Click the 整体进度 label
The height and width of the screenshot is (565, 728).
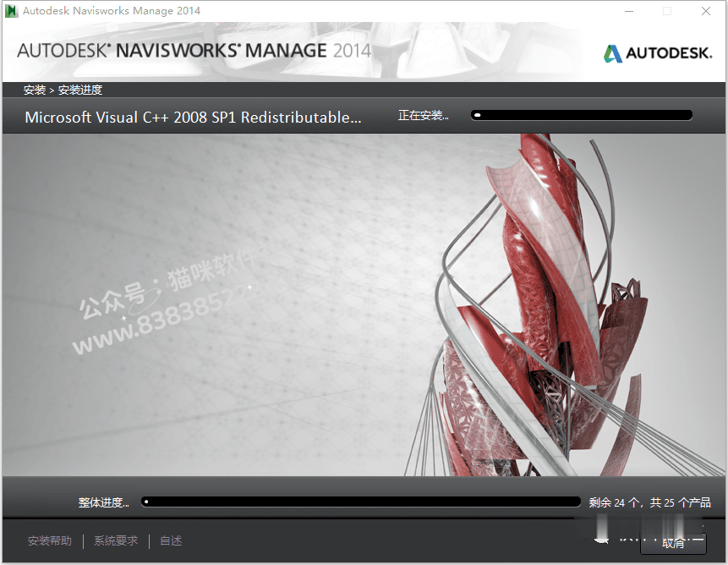click(x=103, y=502)
